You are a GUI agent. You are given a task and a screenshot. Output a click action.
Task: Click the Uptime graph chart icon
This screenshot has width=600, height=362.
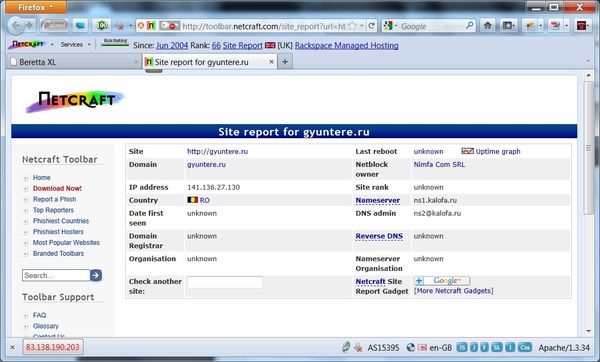tap(468, 151)
